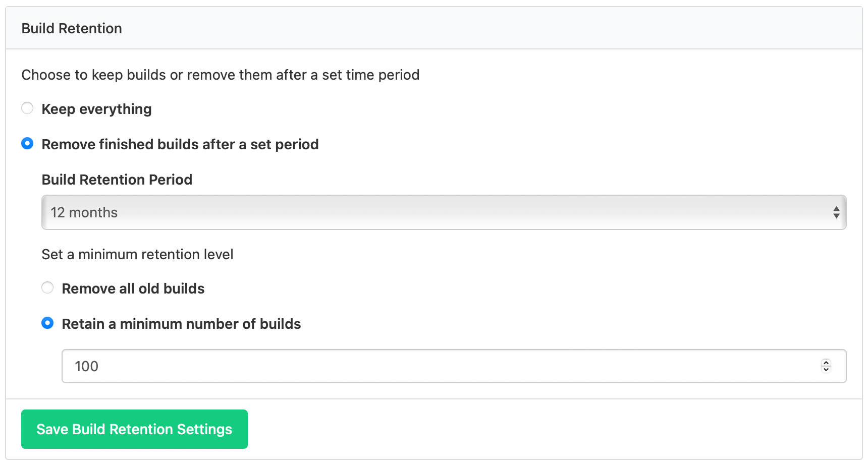Screen dimensions: 868x467
Task: Click the 'Keep everything' label text
Action: pyautogui.click(x=96, y=109)
